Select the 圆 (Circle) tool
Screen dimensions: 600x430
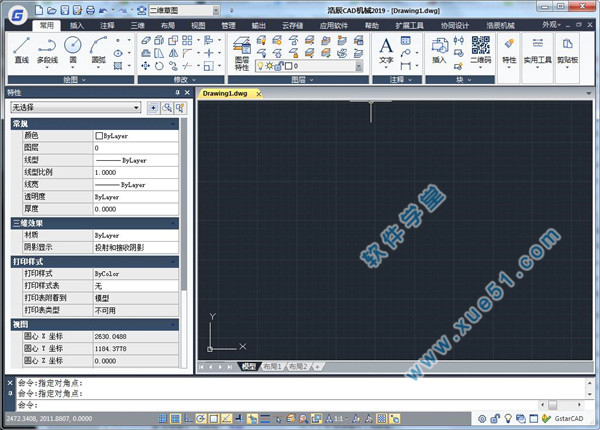[x=73, y=48]
